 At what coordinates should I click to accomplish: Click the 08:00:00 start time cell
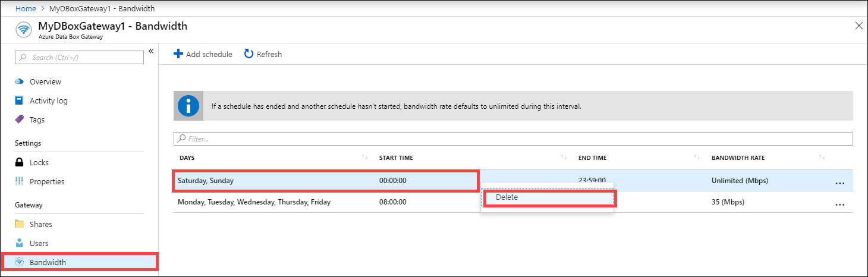[393, 202]
